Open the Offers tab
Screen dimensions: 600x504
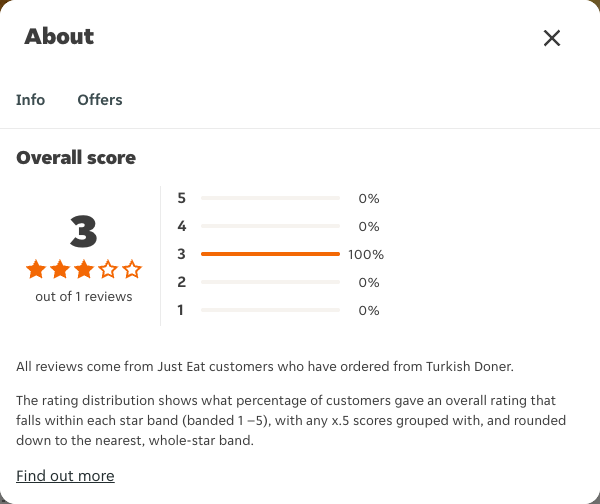coord(100,100)
